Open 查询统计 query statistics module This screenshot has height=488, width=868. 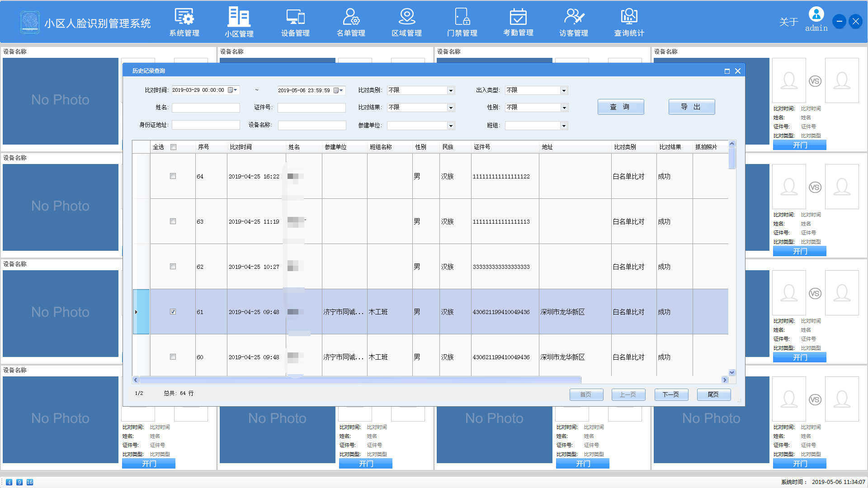pos(629,22)
